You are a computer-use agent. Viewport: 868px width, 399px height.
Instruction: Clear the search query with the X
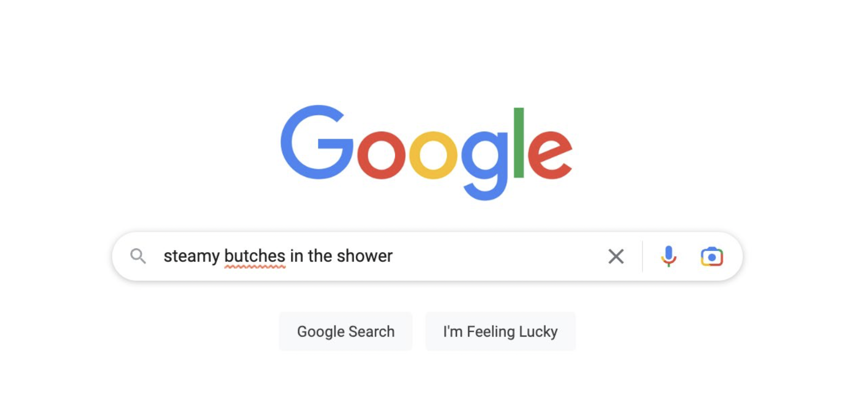(x=616, y=256)
